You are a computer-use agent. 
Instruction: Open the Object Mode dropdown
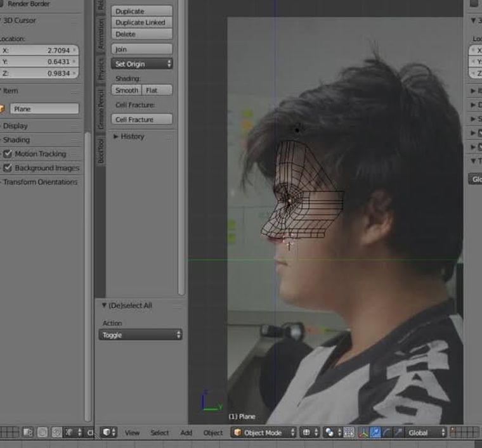coord(263,432)
